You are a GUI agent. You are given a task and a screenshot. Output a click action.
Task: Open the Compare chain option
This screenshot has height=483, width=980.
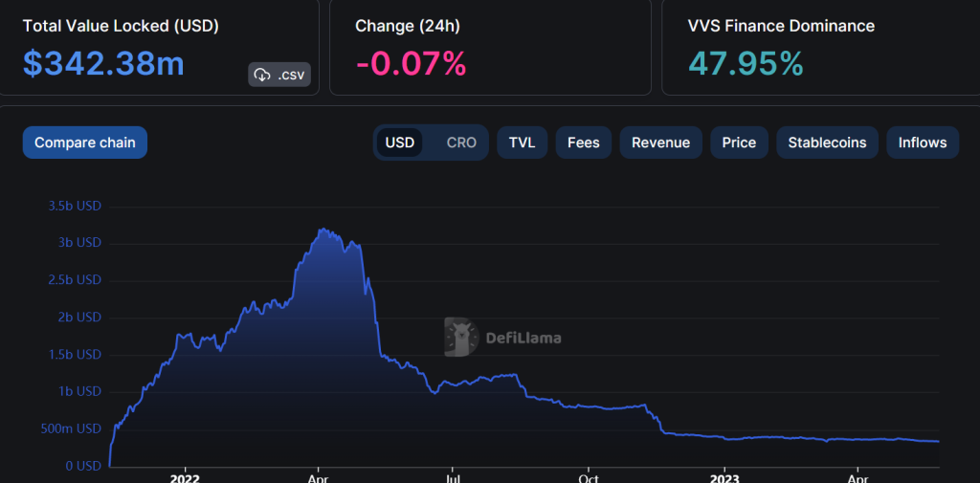pos(85,143)
